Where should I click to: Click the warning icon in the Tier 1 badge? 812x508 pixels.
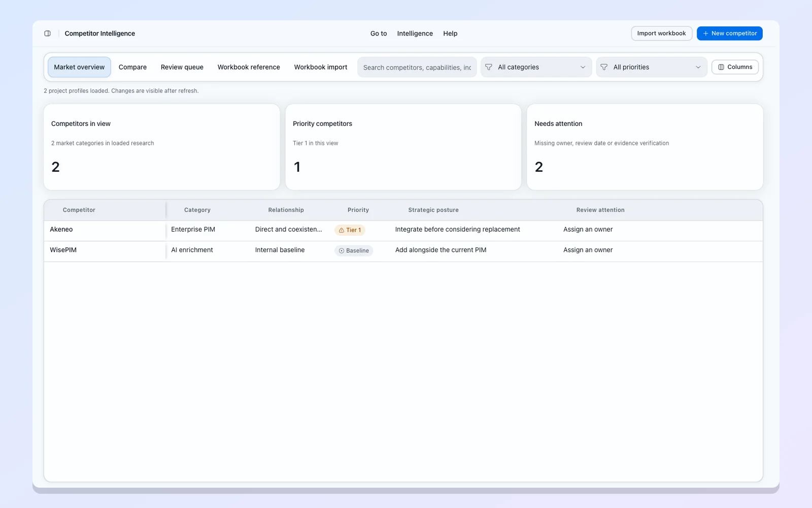click(x=342, y=230)
